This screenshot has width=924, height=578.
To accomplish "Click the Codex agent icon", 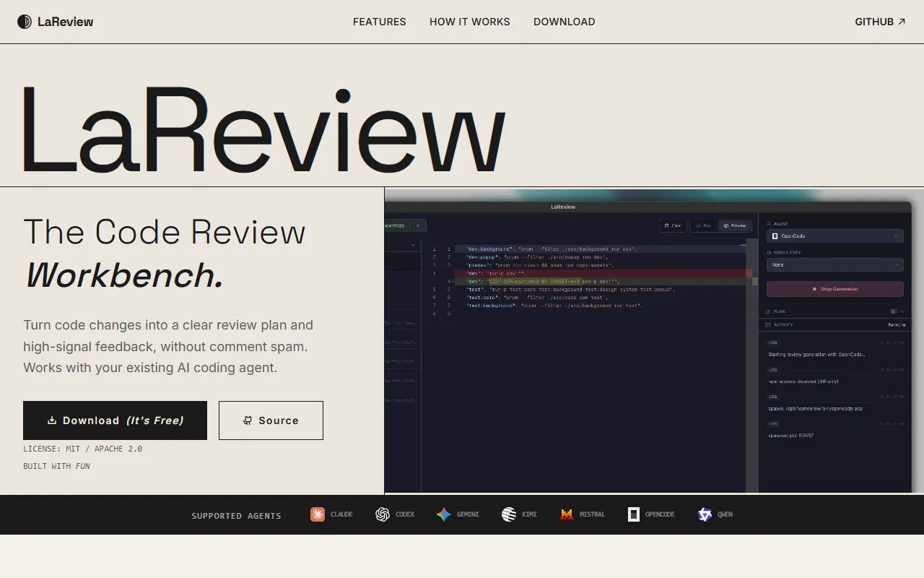I will [x=383, y=514].
